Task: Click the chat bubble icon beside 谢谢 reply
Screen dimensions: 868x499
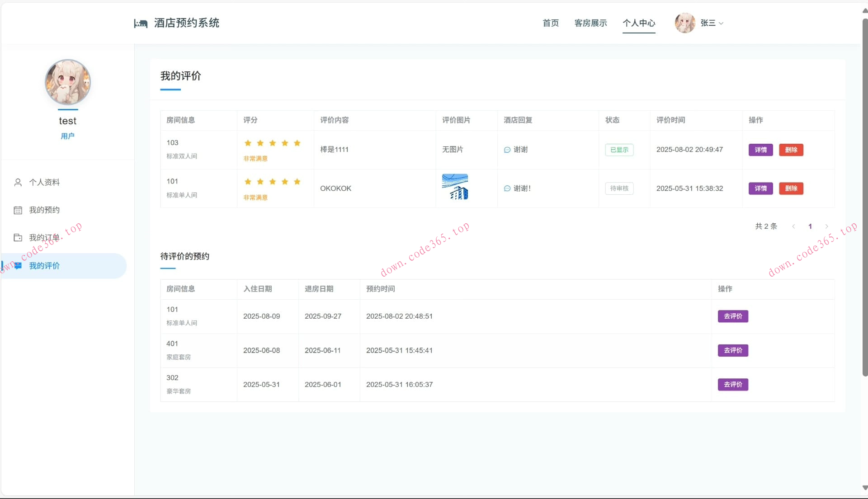Action: click(507, 150)
